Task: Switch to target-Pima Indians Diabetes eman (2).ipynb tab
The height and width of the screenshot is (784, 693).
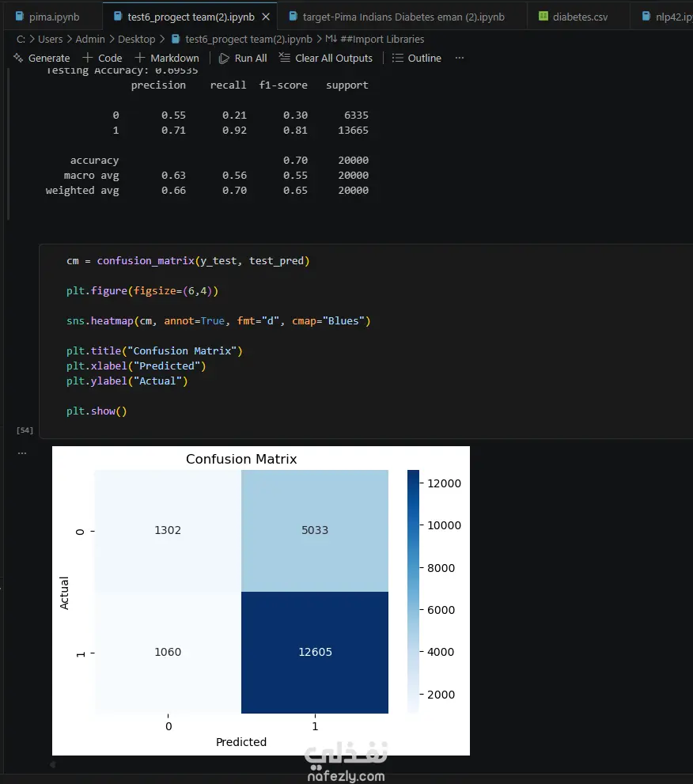Action: pos(403,17)
